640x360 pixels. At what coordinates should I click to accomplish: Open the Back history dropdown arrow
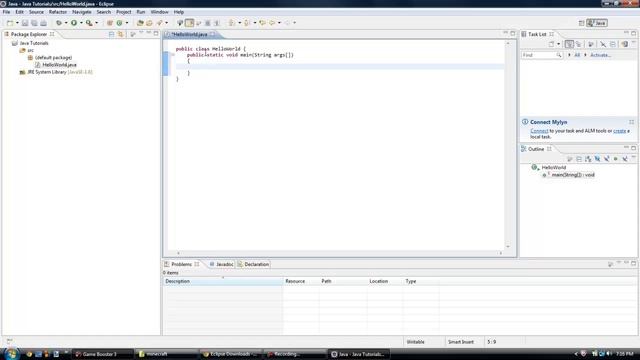[279, 23]
